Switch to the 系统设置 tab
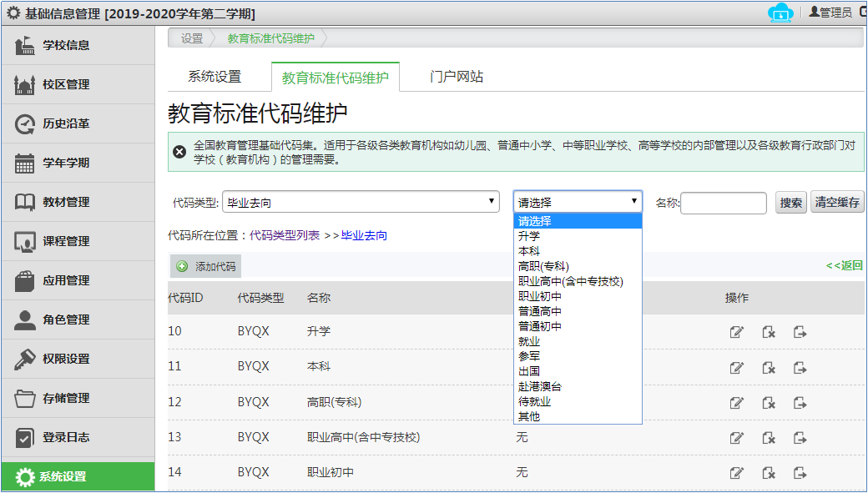 point(214,77)
